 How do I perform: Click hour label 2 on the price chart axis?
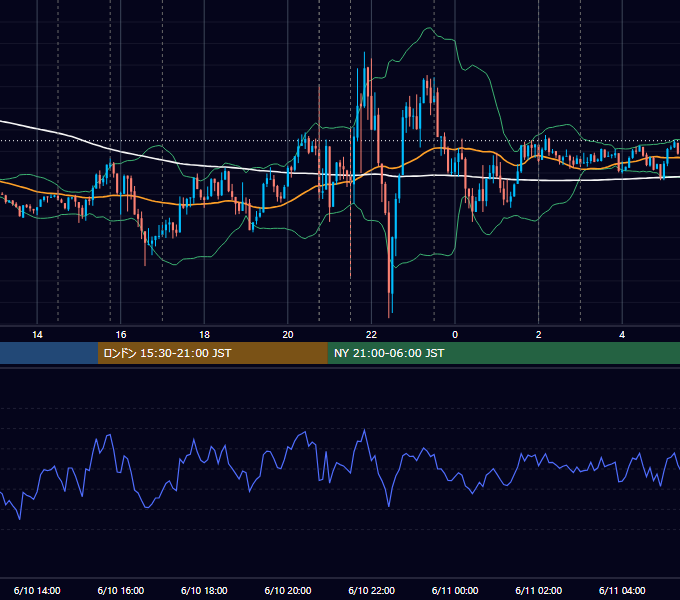click(x=539, y=335)
